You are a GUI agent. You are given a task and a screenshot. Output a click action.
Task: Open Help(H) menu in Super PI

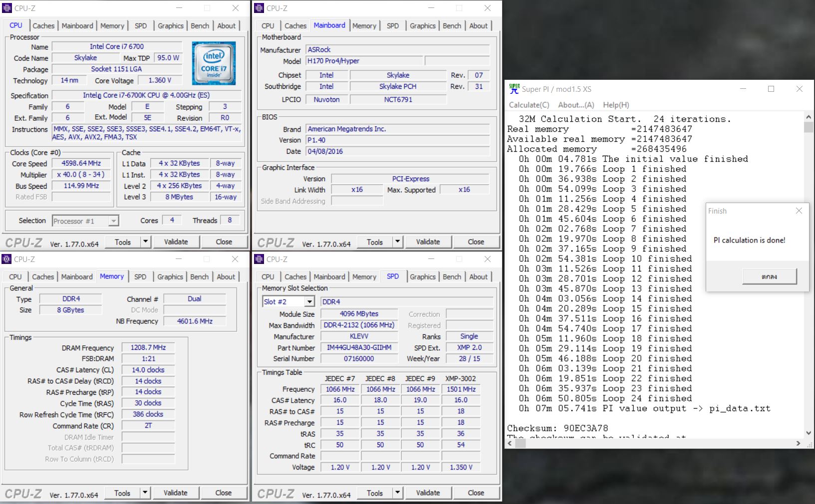pos(616,105)
